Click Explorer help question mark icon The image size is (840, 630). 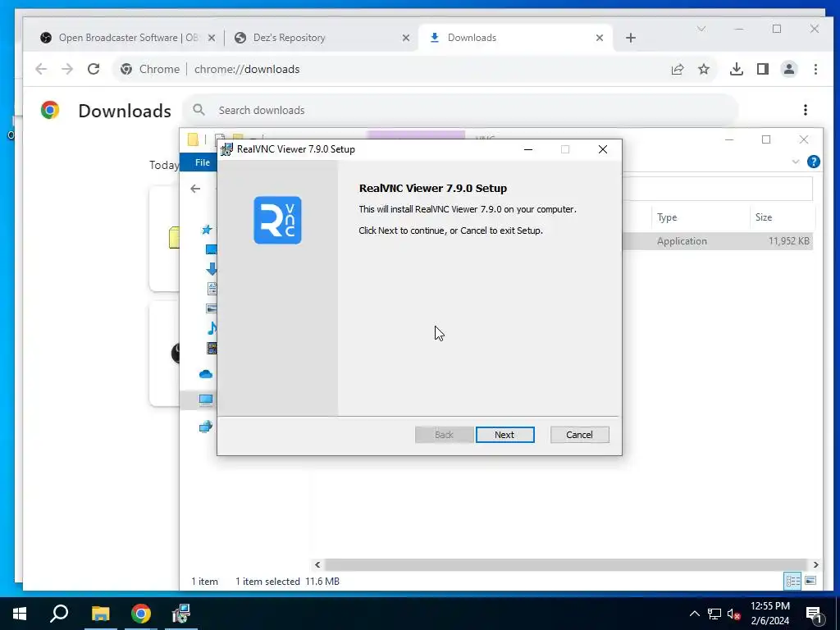point(813,162)
